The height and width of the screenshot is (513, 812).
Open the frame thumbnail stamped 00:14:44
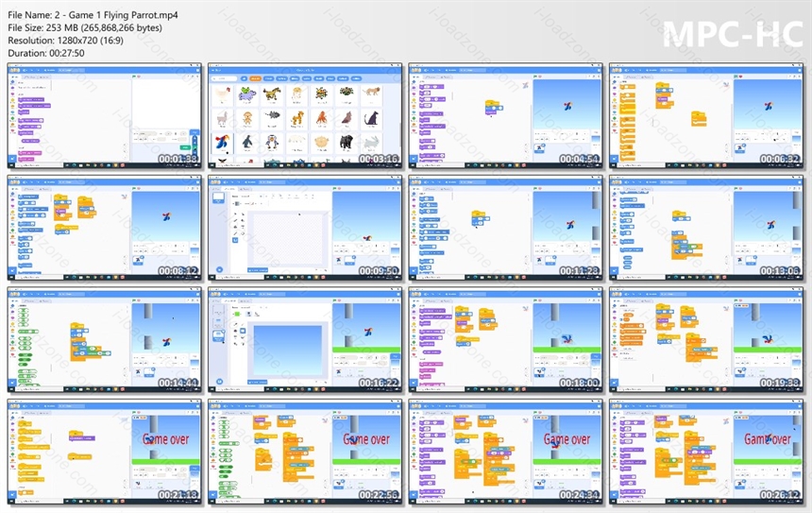105,340
